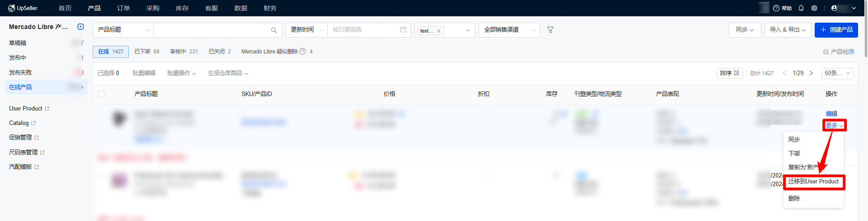Click 更多 link in first row
868x221 pixels.
point(834,125)
